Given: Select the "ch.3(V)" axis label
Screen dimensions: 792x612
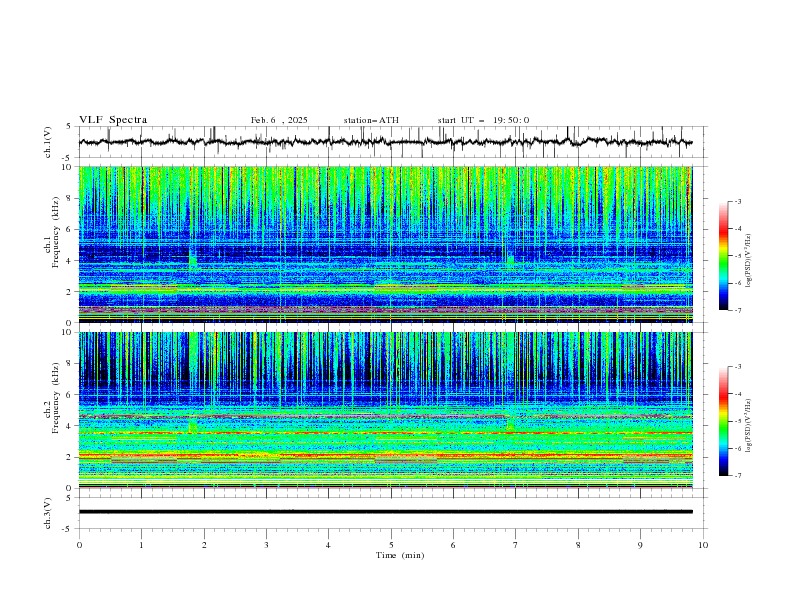Looking at the screenshot, I should pos(48,514).
